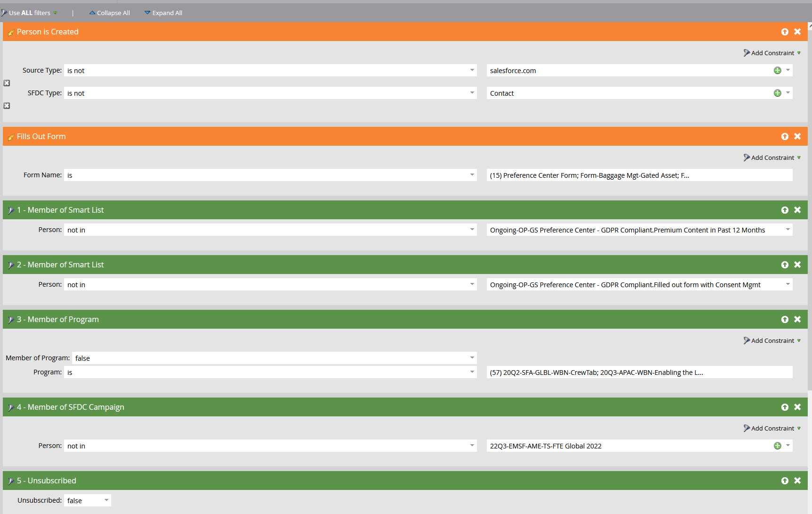Expand the smart list picker in filter 2
This screenshot has height=514, width=812.
click(x=787, y=284)
